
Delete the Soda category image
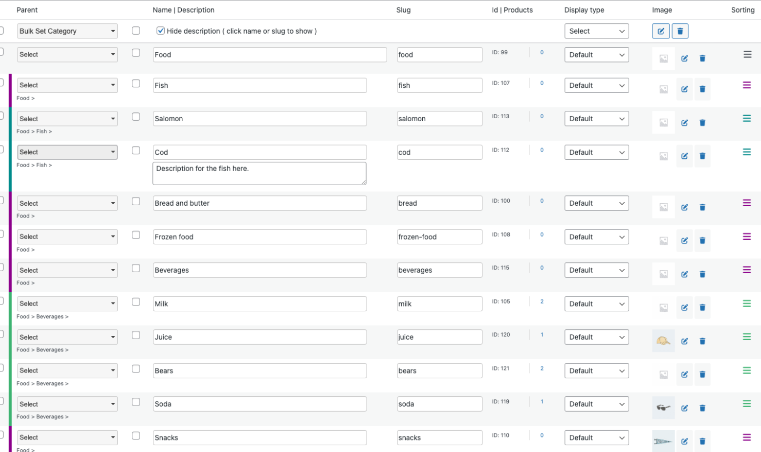(x=702, y=408)
